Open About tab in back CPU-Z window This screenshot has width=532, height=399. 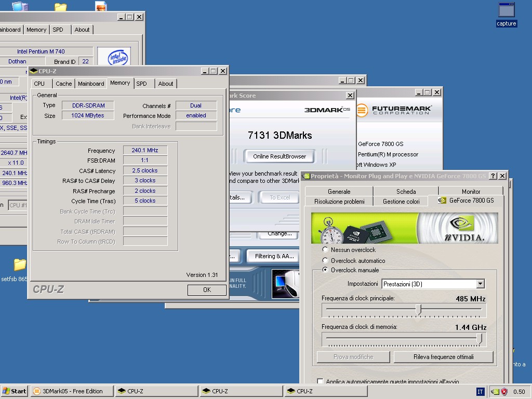point(82,30)
